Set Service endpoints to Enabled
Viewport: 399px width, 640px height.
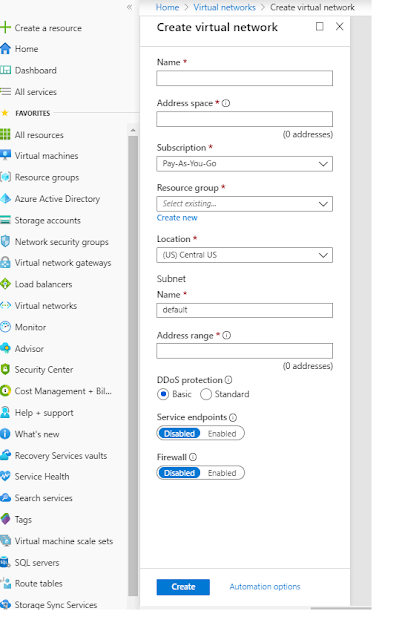222,433
